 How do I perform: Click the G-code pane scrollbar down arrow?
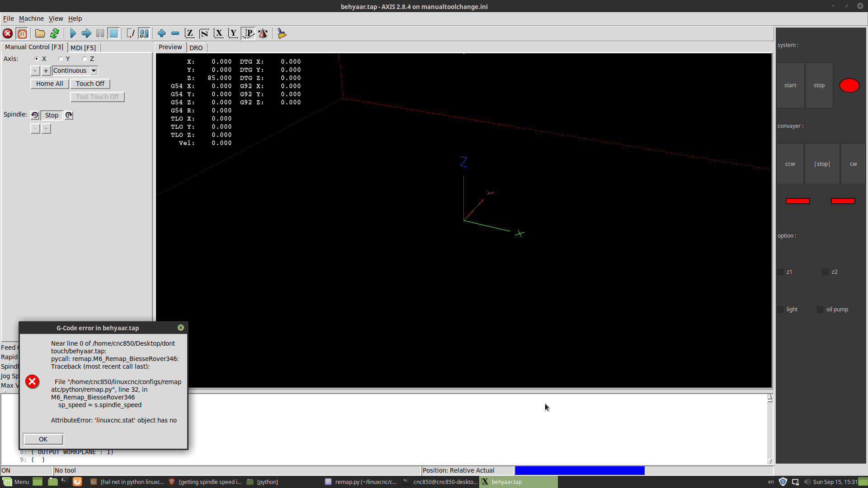pos(770,461)
